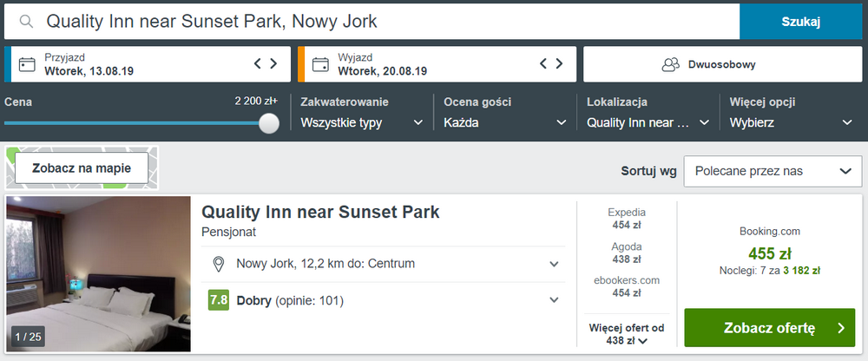
Task: Click the 2 200 zł+ price value
Action: [x=256, y=102]
